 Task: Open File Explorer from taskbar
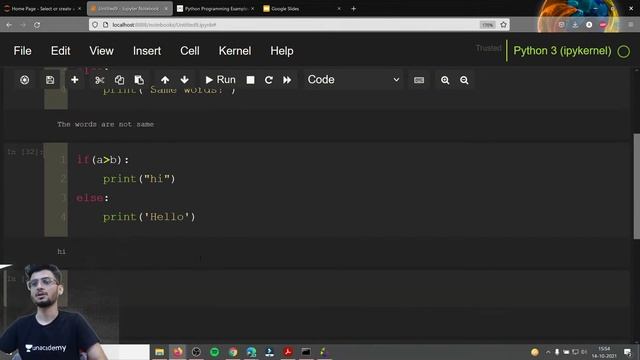pos(159,352)
